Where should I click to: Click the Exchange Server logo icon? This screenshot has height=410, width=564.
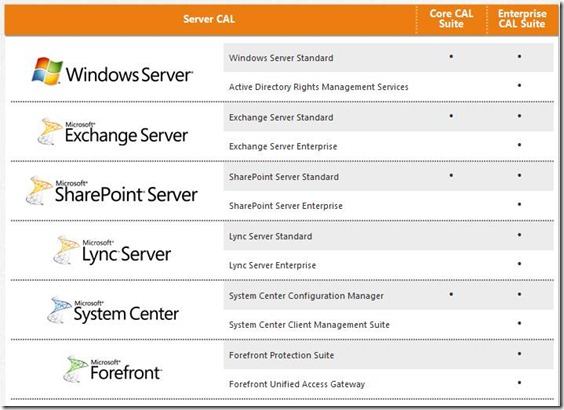[x=50, y=131]
